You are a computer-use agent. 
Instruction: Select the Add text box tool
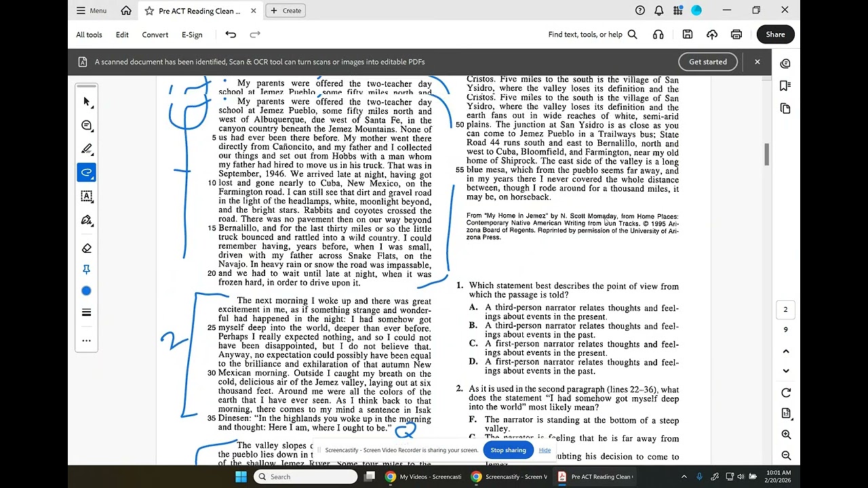coord(86,197)
